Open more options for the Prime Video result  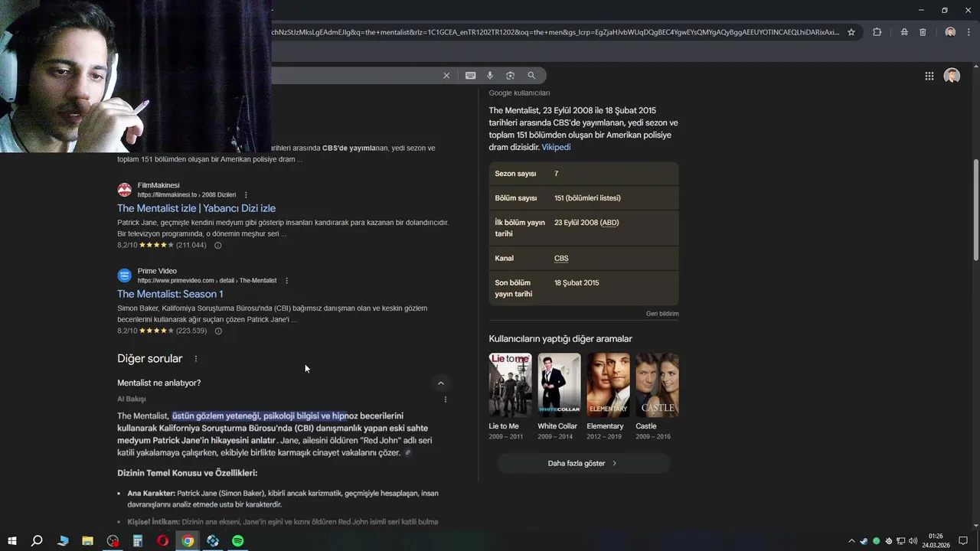click(x=286, y=281)
